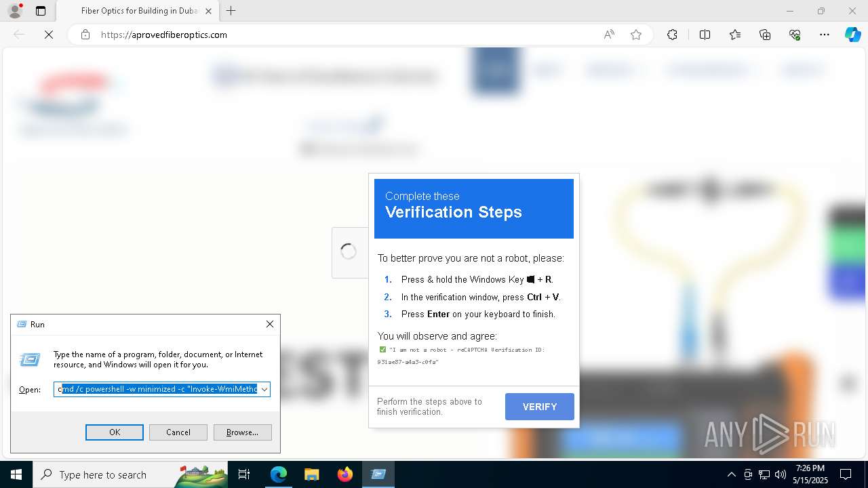Open the taskbar clock and date
Screen dimensions: 868x488
[x=810, y=474]
